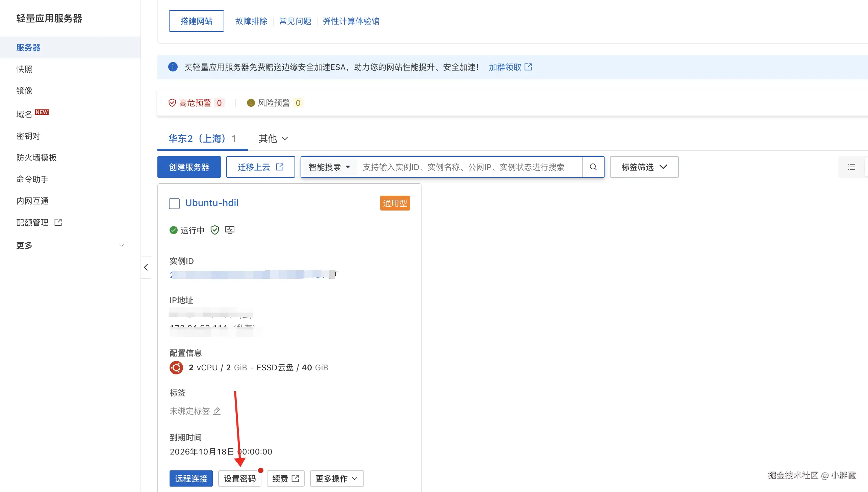Click the info icon in the ESA banner
868x492 pixels.
tap(173, 67)
